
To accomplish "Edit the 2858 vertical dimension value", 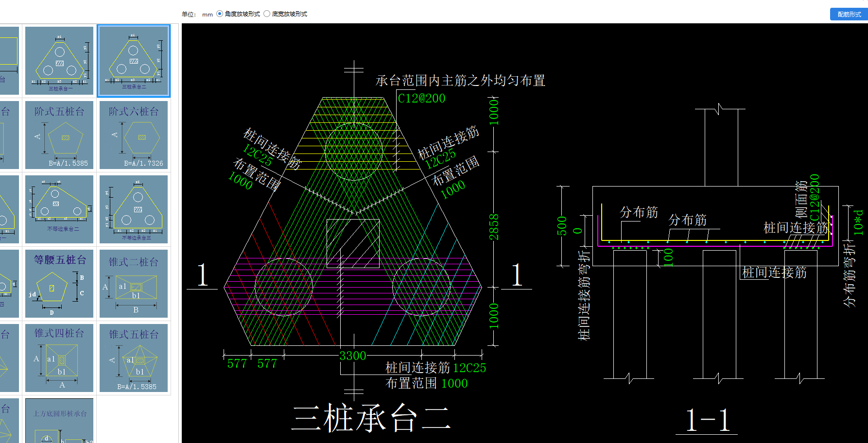I will [494, 227].
